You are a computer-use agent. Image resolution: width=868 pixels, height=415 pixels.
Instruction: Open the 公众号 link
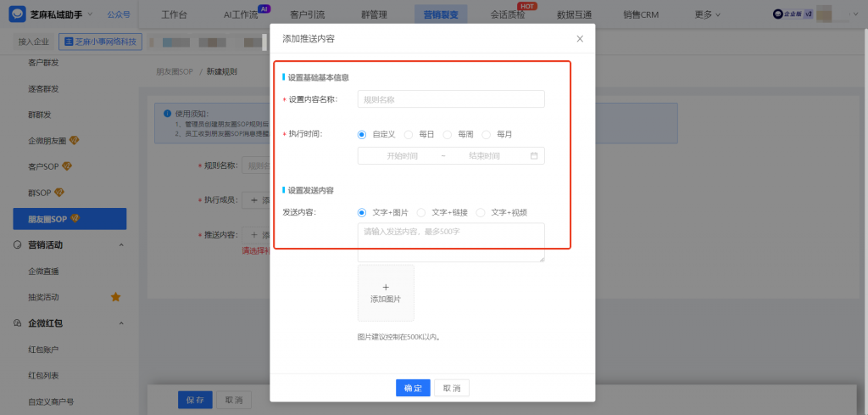(119, 14)
